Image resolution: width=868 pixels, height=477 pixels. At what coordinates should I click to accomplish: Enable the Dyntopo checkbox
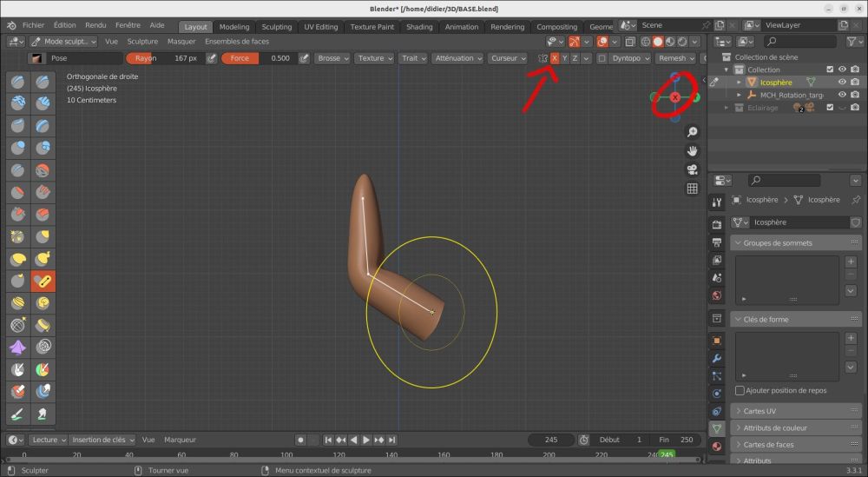602,58
